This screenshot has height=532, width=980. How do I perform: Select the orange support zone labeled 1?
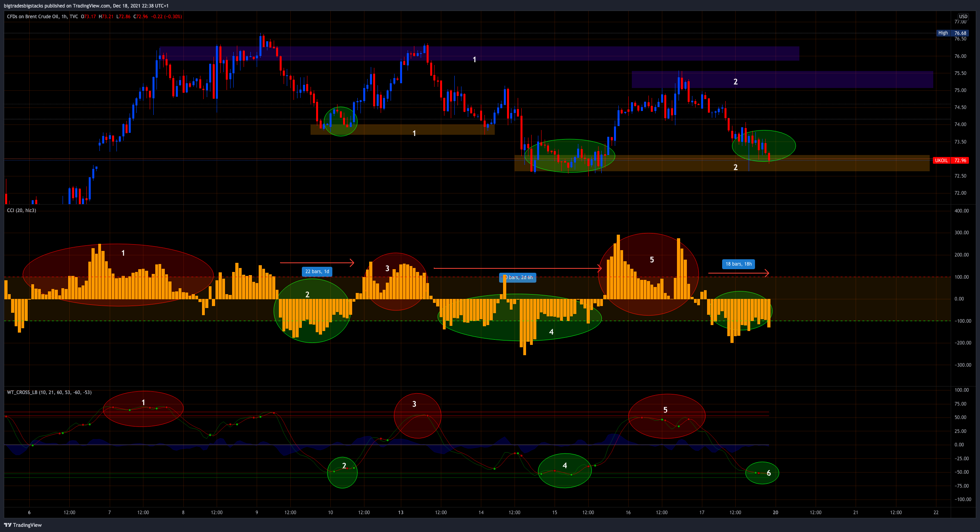[x=402, y=130]
